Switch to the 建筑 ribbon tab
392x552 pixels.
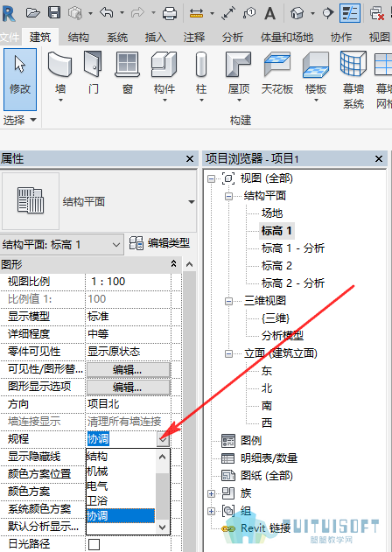pyautogui.click(x=40, y=37)
